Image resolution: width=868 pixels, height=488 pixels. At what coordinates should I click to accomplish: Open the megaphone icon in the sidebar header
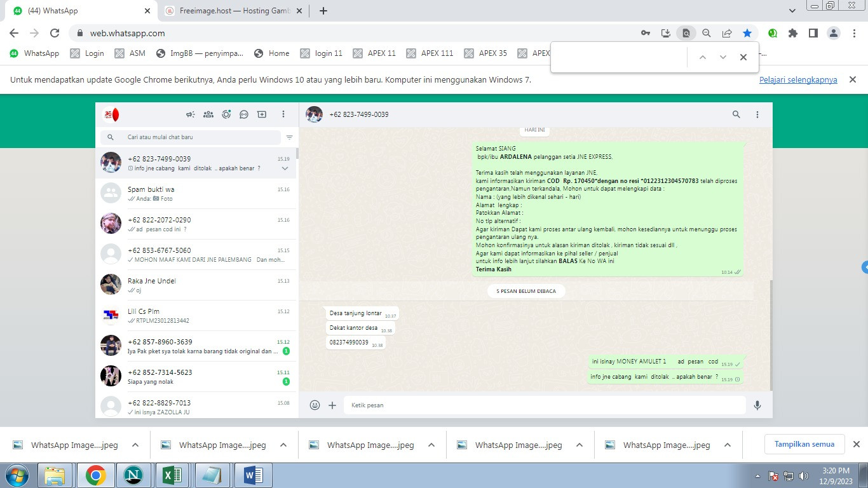(x=190, y=114)
